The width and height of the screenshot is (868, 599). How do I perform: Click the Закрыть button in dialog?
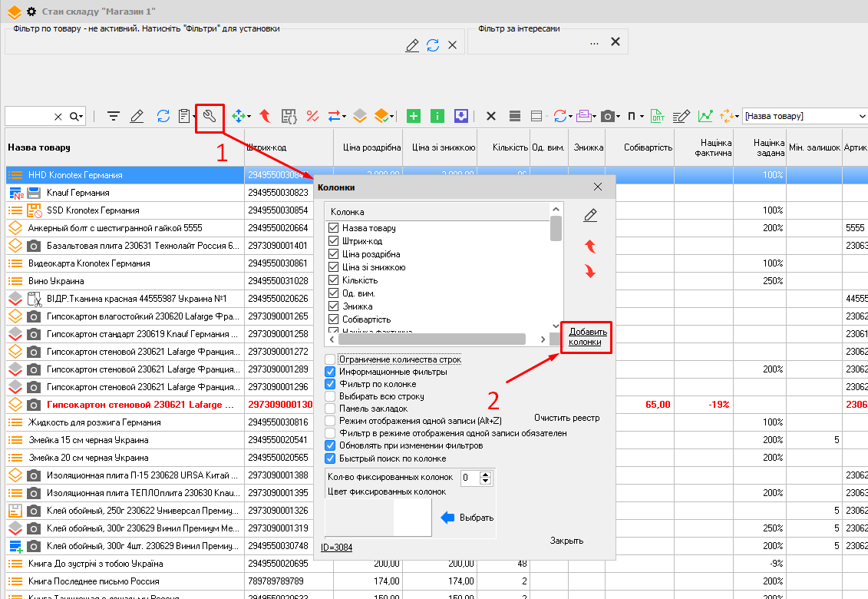pyautogui.click(x=566, y=541)
